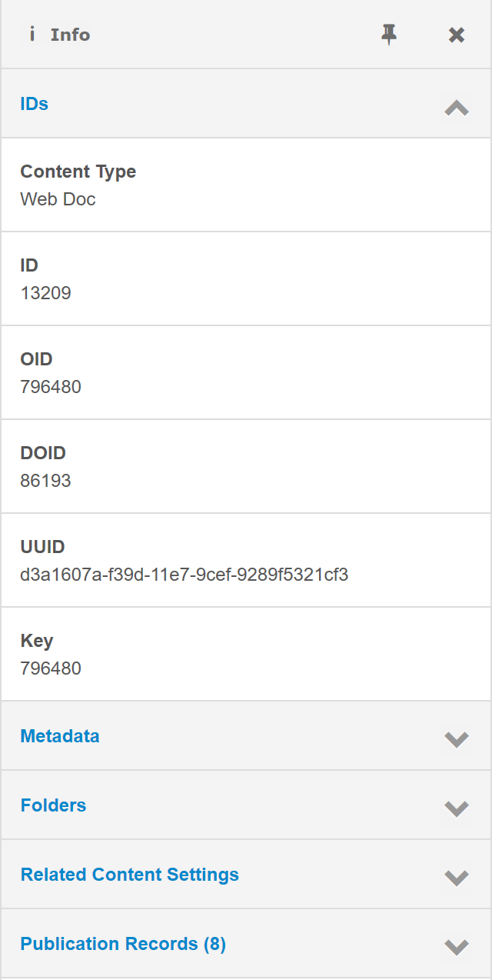Collapse the IDs section with its up chevron
Image resolution: width=492 pixels, height=980 pixels.
click(457, 108)
